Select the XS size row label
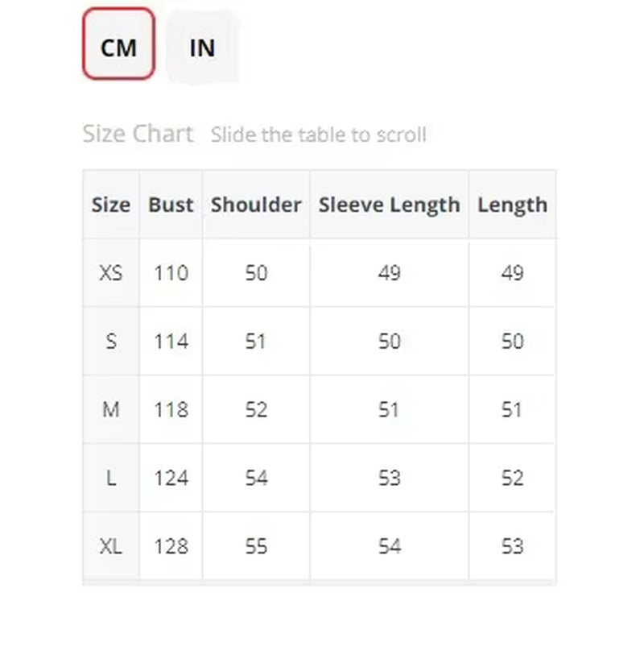The height and width of the screenshot is (663, 644). click(x=111, y=273)
